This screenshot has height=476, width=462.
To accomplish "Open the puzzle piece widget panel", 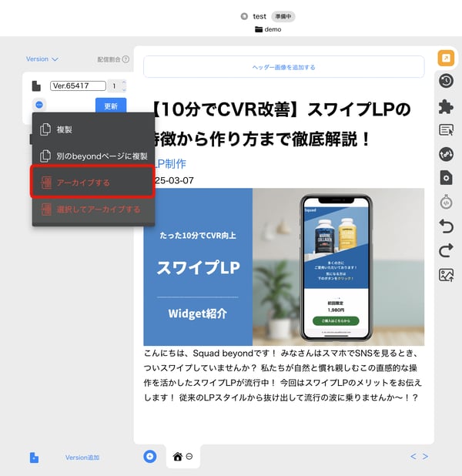I will pyautogui.click(x=445, y=106).
